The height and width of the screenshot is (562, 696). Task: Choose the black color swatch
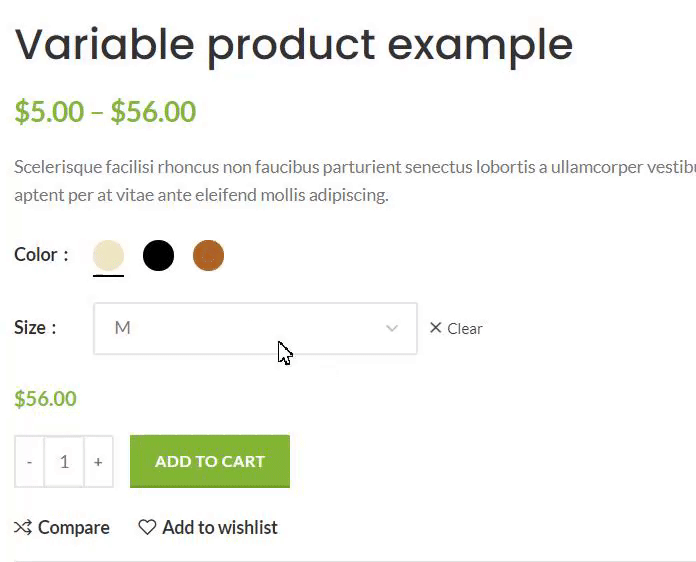(158, 255)
